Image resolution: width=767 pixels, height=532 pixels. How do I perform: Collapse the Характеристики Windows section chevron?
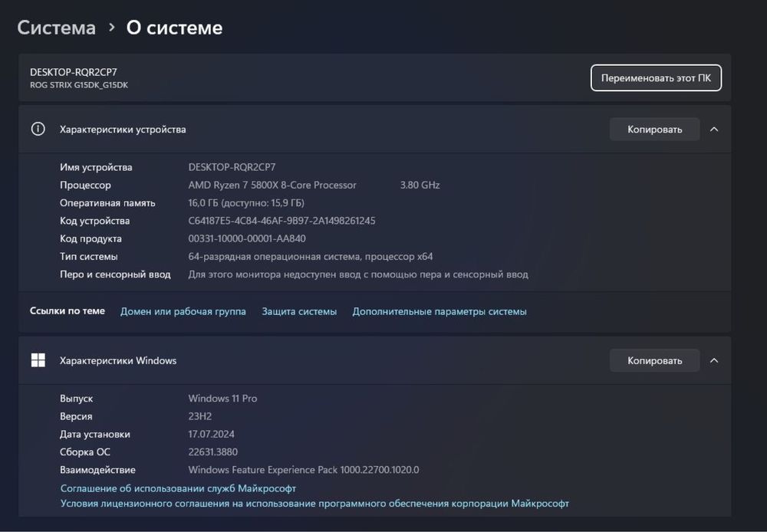[x=714, y=360]
